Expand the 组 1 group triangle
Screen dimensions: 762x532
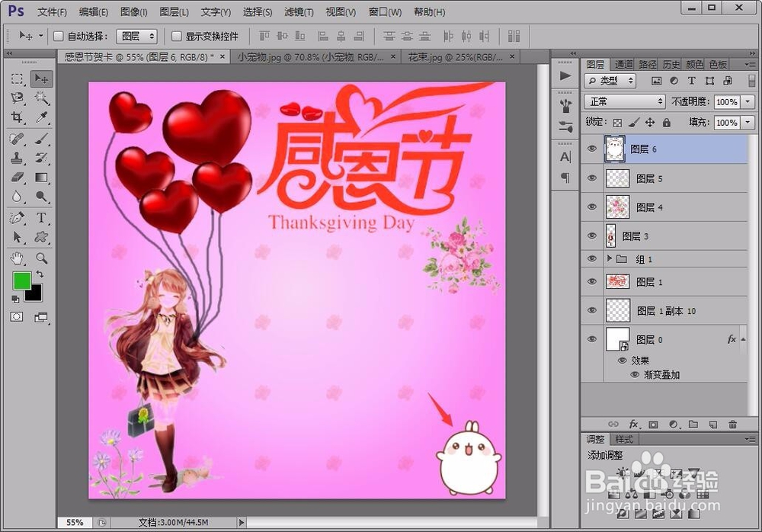(610, 258)
